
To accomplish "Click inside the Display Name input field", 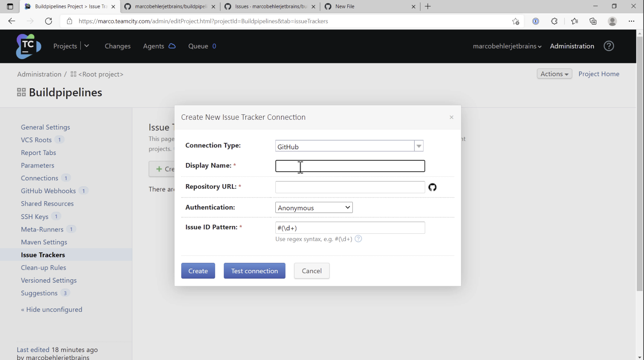I will (350, 166).
